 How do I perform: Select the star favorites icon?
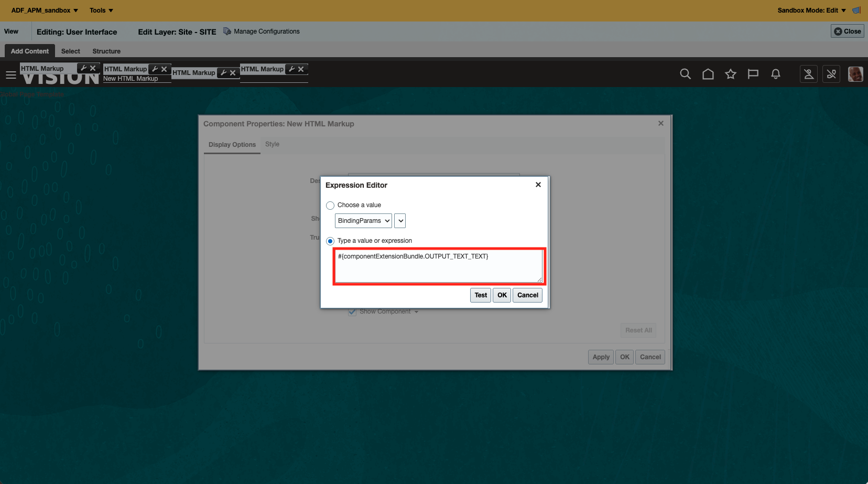pyautogui.click(x=731, y=74)
